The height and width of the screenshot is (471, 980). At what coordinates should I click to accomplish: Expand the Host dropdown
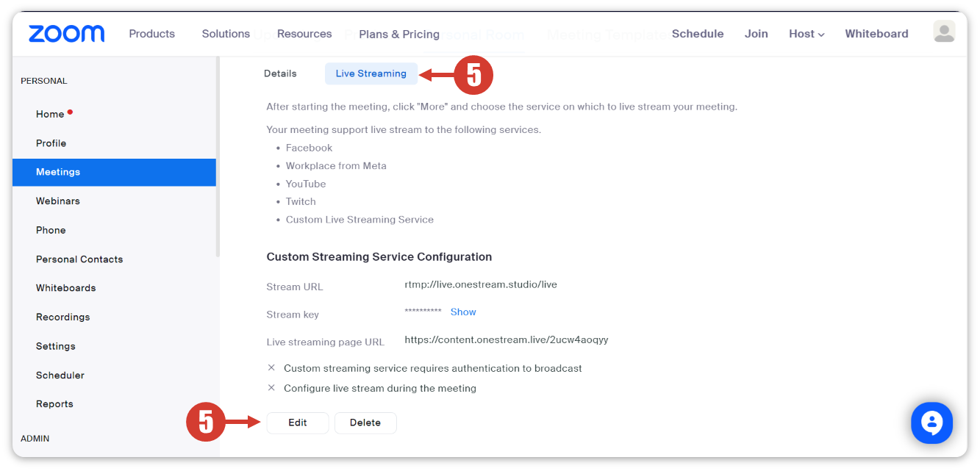(806, 34)
